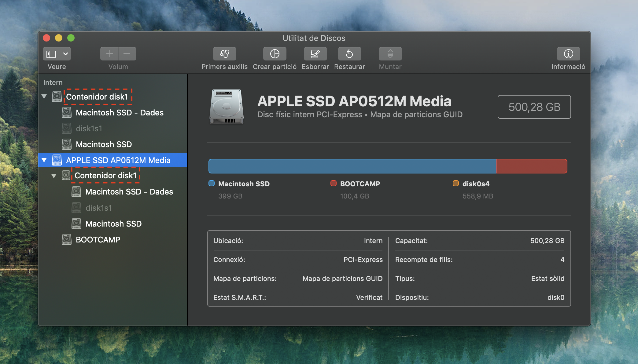638x364 pixels.
Task: Click the red BOOTCAMP segment in usage bar
Action: (531, 166)
